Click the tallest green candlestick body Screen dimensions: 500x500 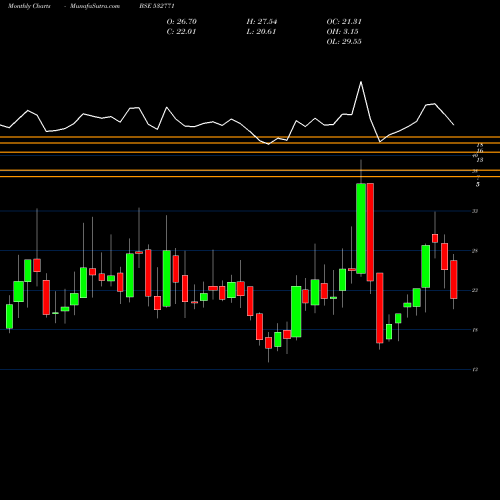[x=361, y=228]
